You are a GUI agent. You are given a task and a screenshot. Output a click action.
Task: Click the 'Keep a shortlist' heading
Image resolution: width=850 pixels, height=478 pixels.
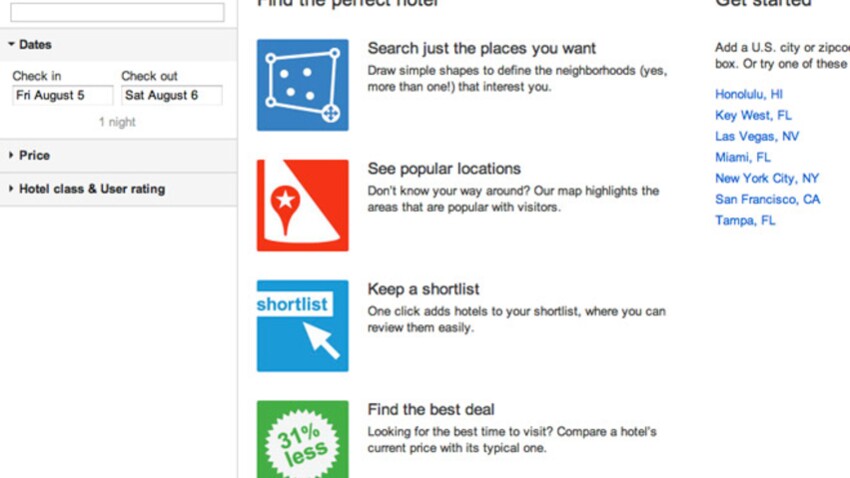pos(423,289)
